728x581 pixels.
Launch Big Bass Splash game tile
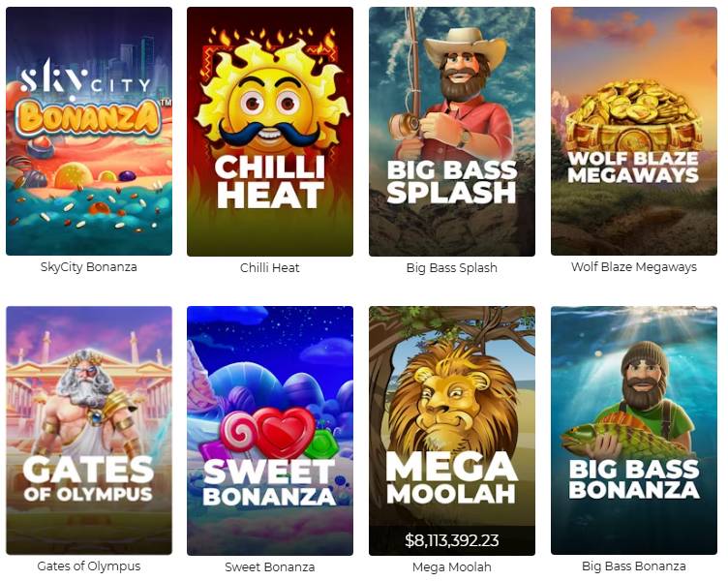tap(452, 132)
